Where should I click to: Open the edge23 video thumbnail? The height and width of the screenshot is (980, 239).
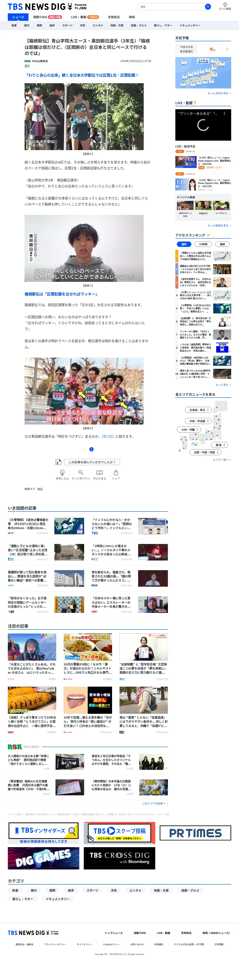point(203,206)
